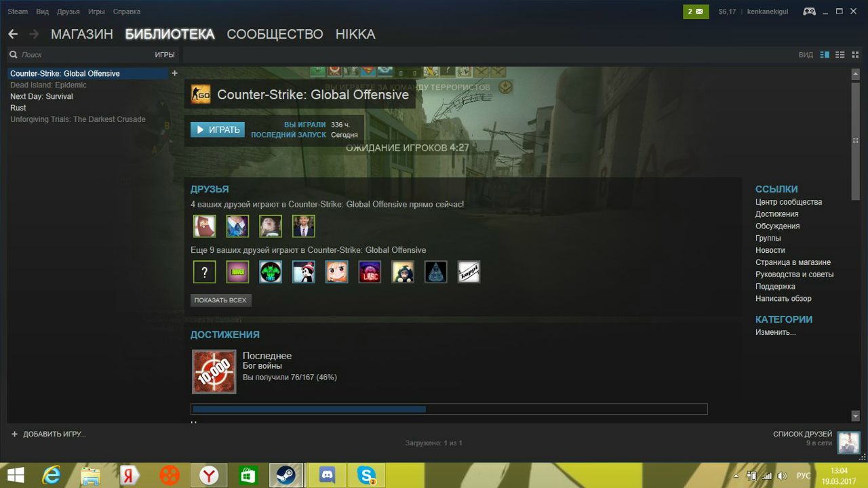Open the Steam menu
This screenshot has width=868, height=488.
18,12
